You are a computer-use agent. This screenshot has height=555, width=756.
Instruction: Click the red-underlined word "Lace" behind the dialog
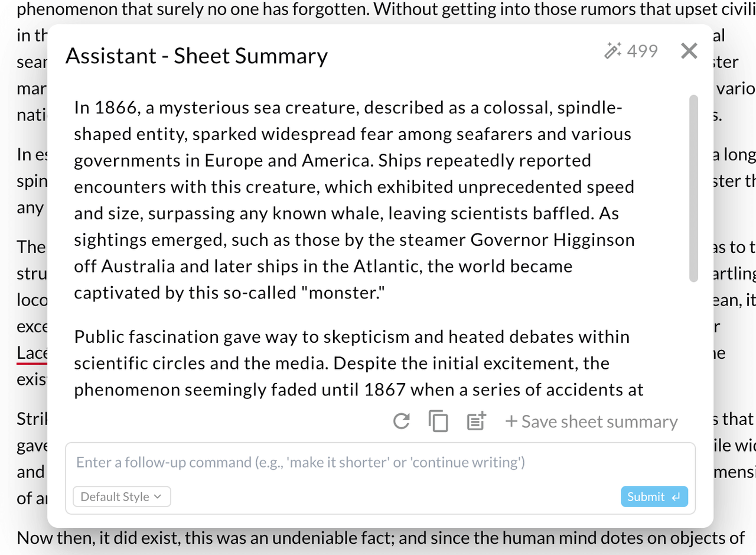(32, 353)
